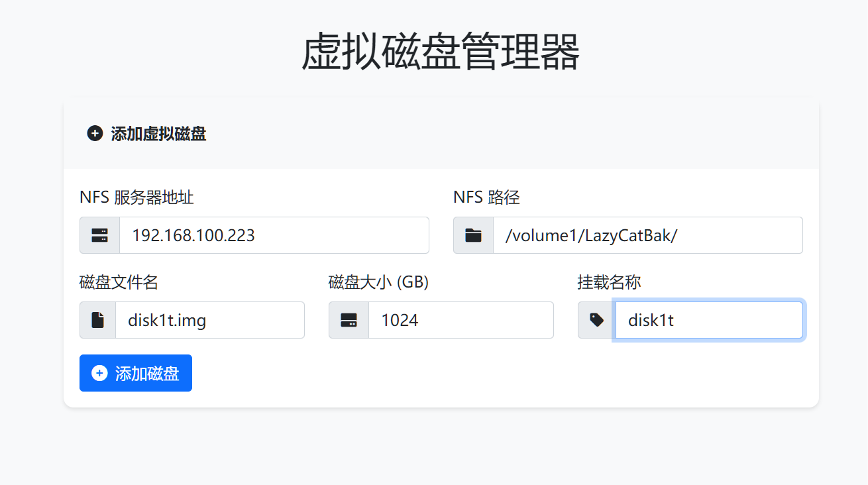Click the 挂载名称 label
This screenshot has height=485, width=868.
click(609, 282)
